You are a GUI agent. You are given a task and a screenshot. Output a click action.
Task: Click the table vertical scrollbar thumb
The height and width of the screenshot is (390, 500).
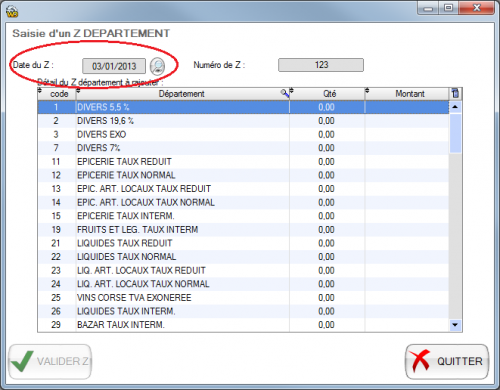tap(455, 133)
